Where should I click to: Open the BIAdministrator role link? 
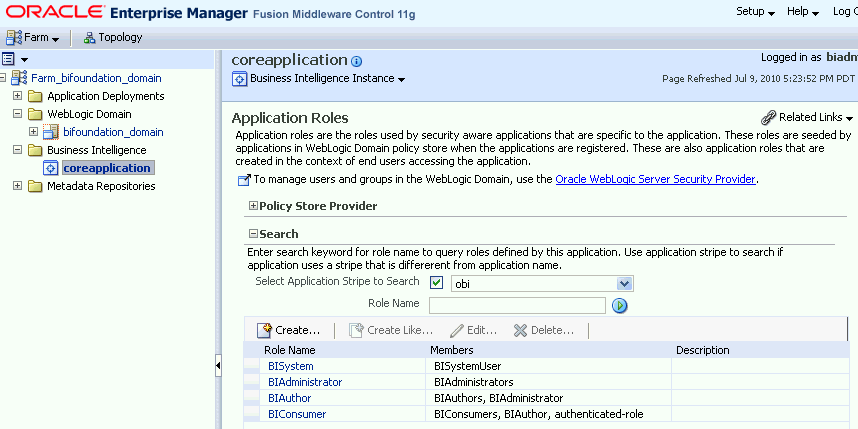pyautogui.click(x=305, y=382)
